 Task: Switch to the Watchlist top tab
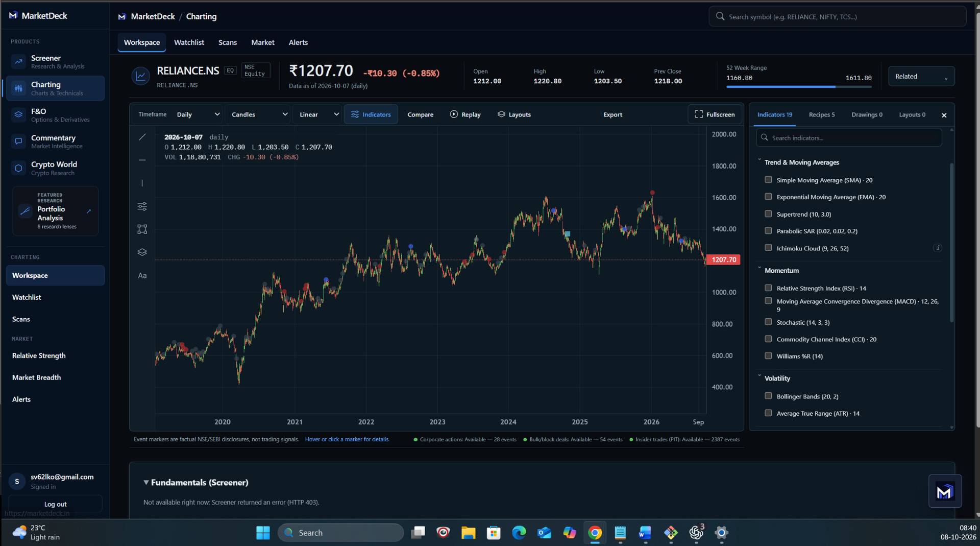point(189,42)
